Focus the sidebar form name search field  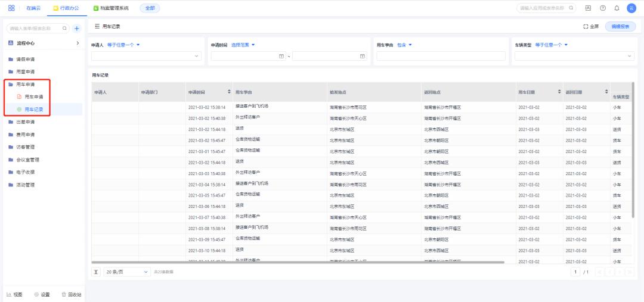click(36, 29)
